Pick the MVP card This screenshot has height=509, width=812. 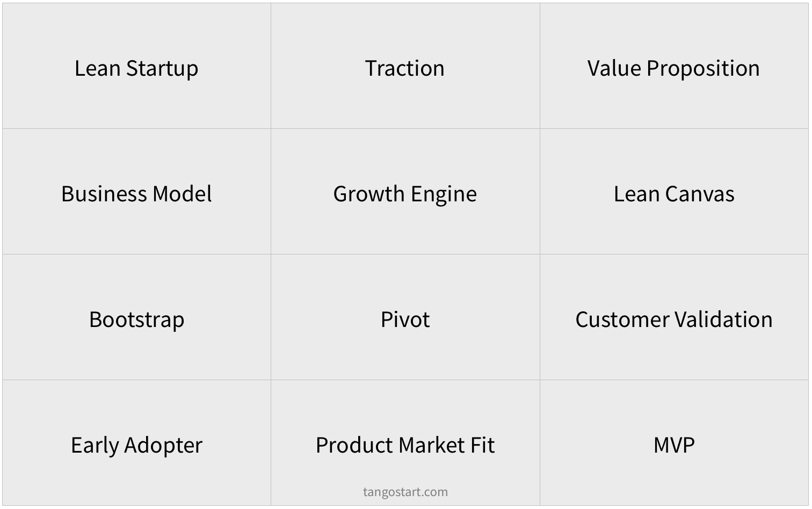tap(674, 443)
